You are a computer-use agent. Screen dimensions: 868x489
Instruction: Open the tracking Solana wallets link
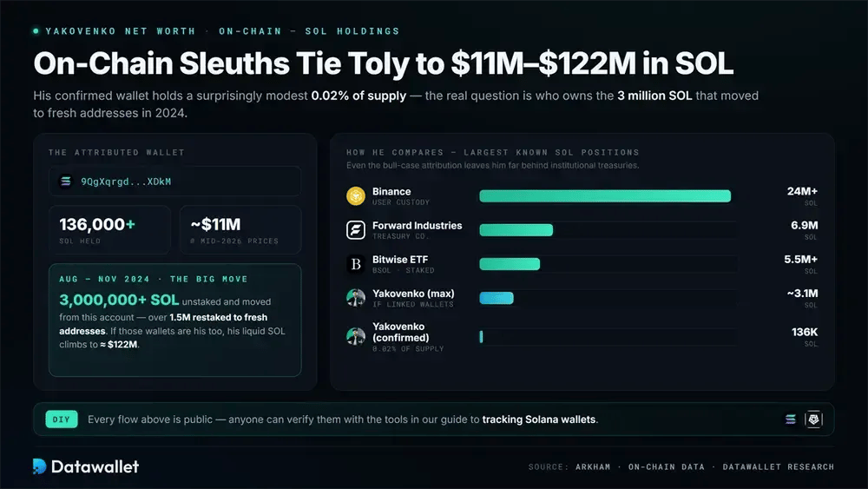coord(539,420)
